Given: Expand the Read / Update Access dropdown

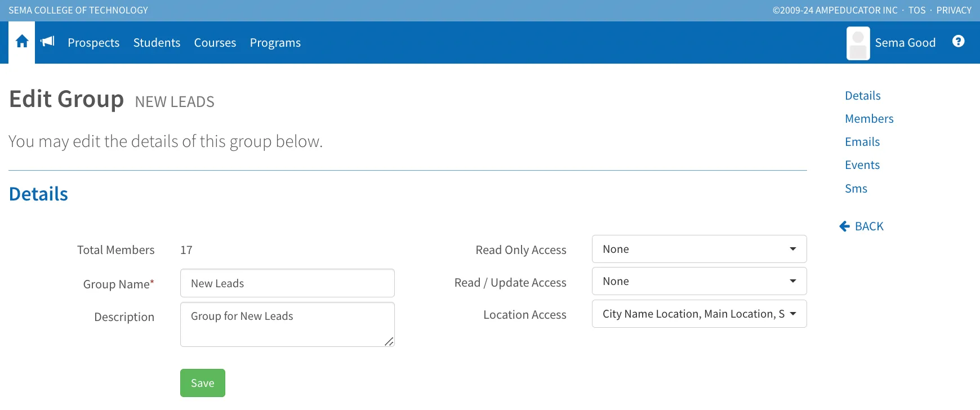Looking at the screenshot, I should click(x=699, y=281).
